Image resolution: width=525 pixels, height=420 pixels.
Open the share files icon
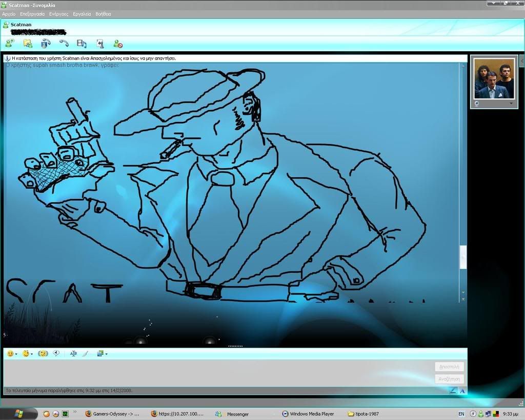pyautogui.click(x=28, y=44)
